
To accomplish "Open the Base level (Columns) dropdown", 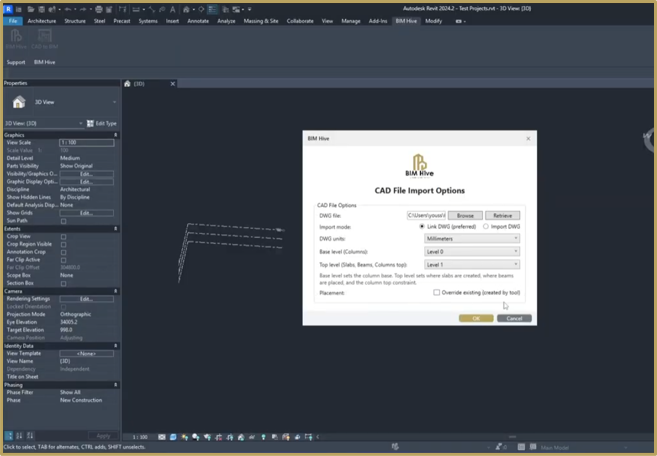I will pos(472,251).
